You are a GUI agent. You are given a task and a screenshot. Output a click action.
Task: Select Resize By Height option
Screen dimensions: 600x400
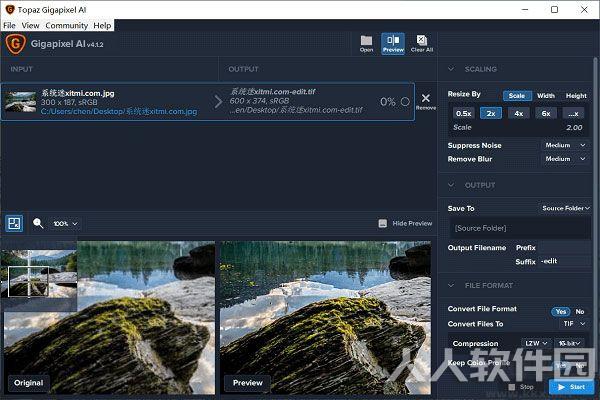[x=576, y=96]
